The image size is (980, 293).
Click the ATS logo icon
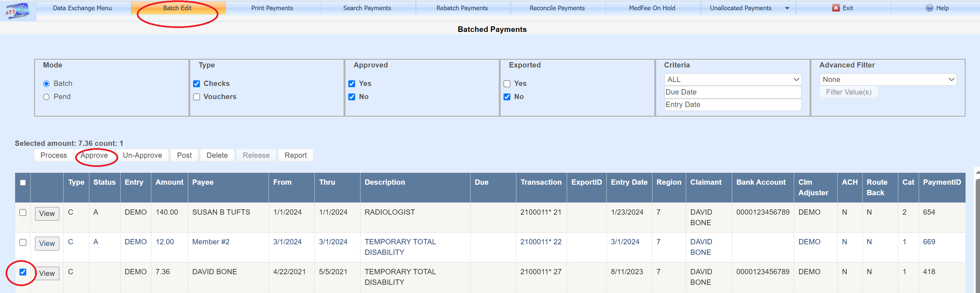17,10
